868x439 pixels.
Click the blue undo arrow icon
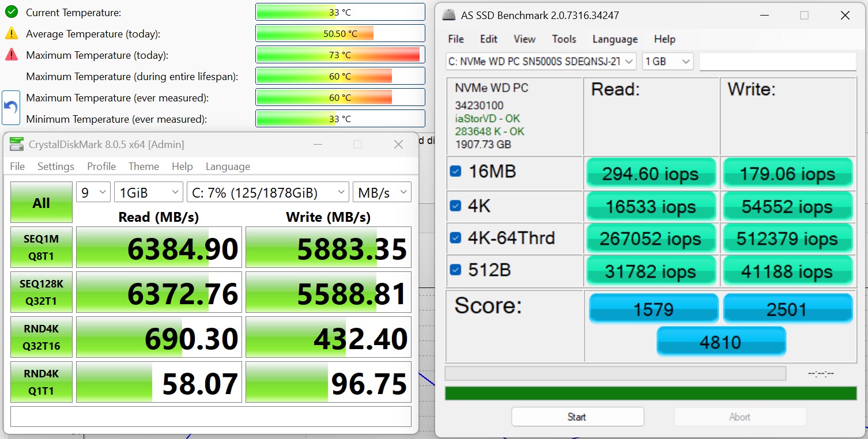point(11,108)
